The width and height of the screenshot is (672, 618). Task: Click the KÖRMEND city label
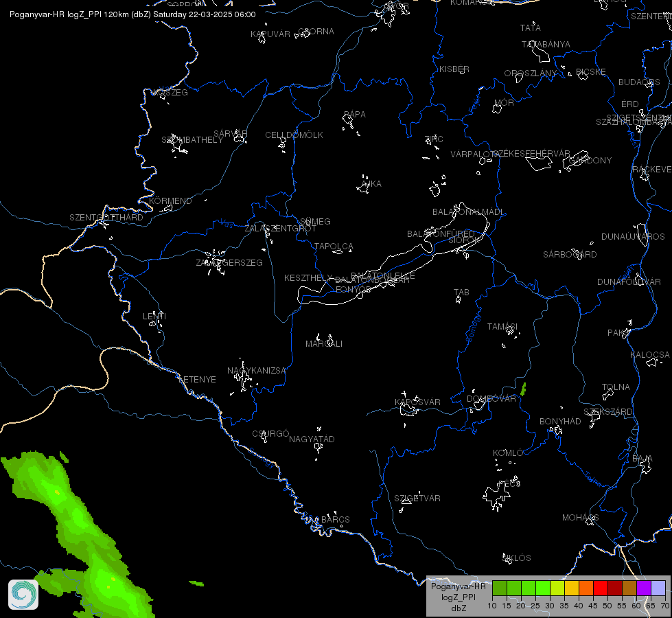(170, 201)
